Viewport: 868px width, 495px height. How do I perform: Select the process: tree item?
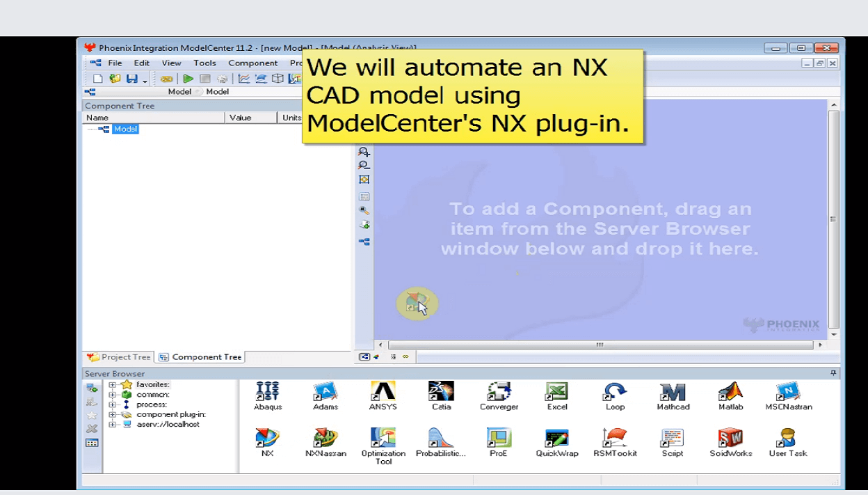(x=152, y=404)
